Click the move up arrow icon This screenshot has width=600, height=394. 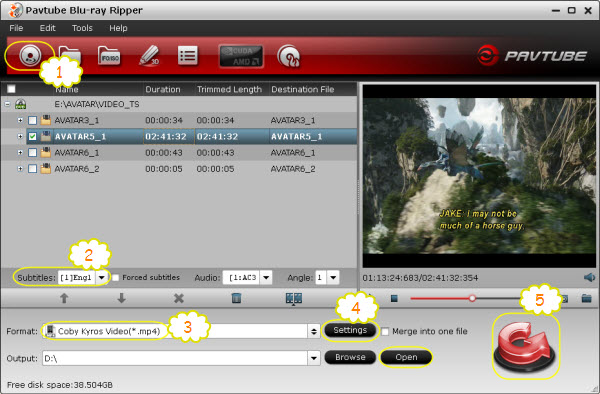pos(64,298)
